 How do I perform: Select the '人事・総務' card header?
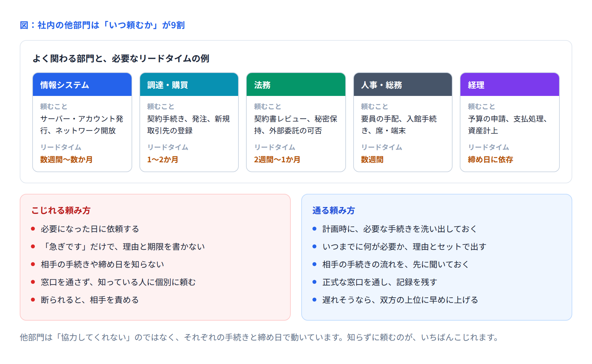(x=403, y=85)
